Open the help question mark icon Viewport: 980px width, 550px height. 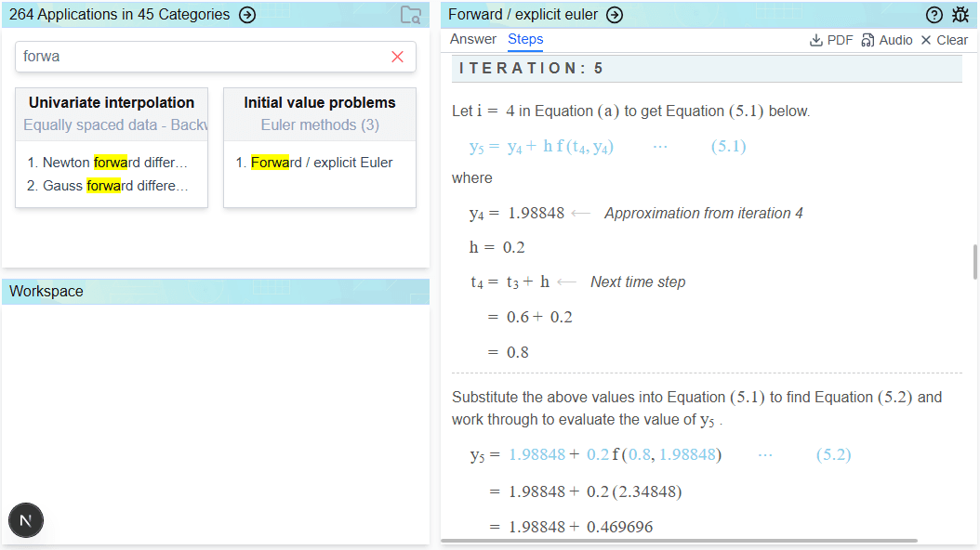click(x=934, y=15)
